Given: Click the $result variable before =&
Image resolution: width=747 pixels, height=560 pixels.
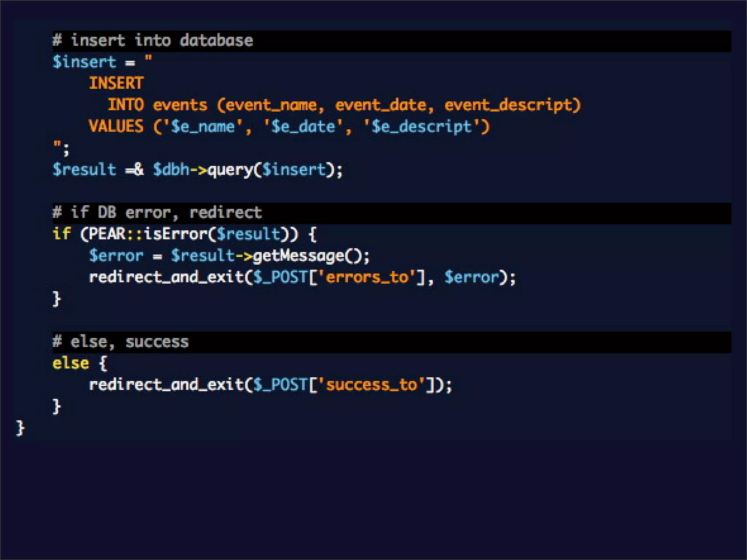Looking at the screenshot, I should point(84,170).
